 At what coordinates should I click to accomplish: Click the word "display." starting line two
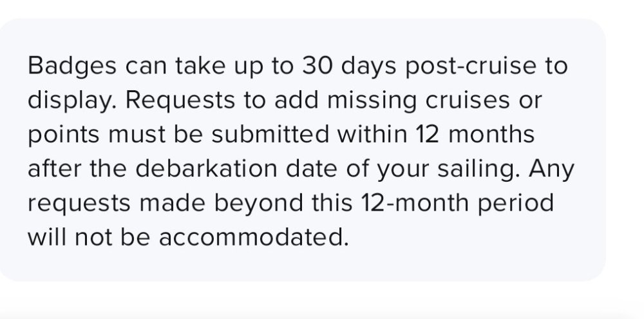[72, 101]
